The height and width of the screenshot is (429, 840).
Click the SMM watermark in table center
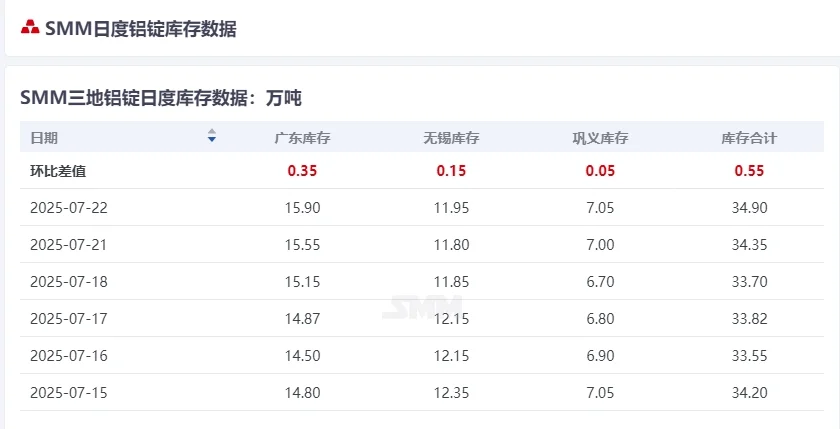[x=422, y=307]
